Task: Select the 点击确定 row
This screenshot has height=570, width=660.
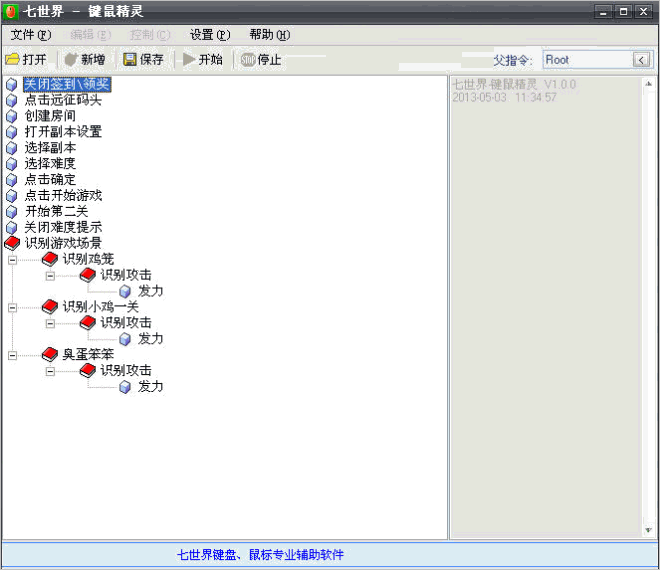Action: (x=50, y=180)
